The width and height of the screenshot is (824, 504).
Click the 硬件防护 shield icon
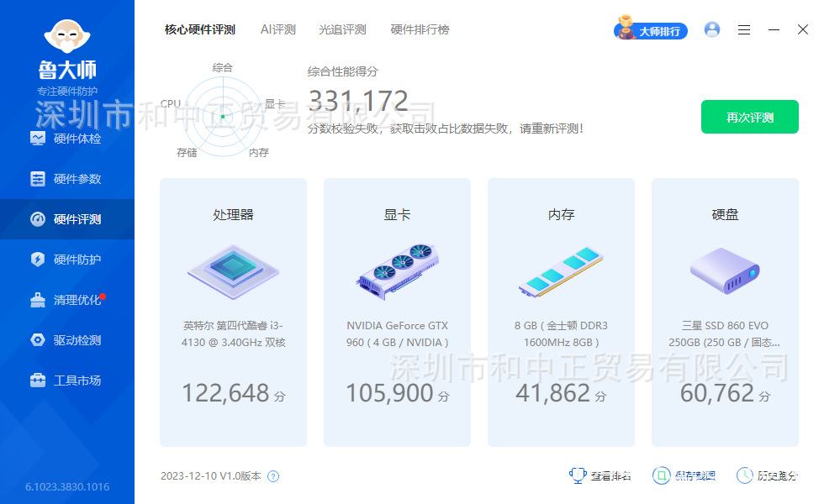(38, 260)
